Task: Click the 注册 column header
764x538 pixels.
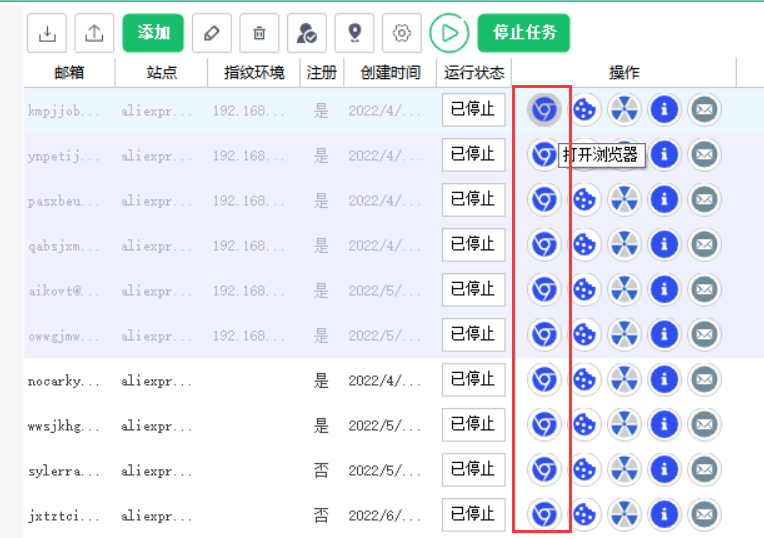Action: point(322,73)
